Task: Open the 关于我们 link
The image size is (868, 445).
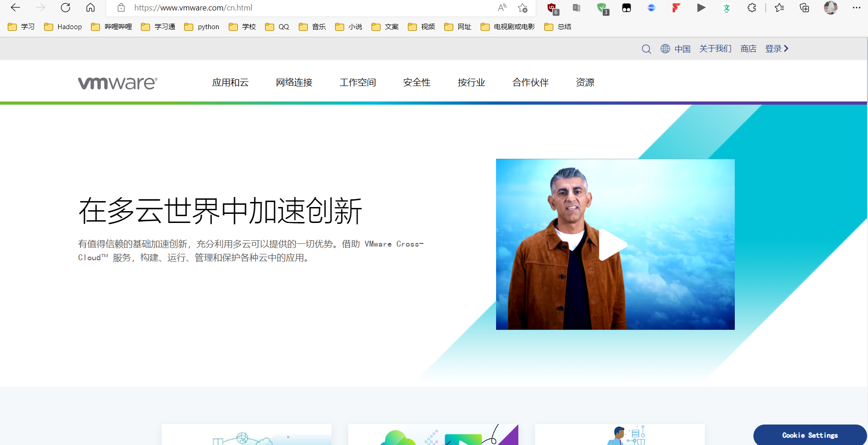Action: click(x=715, y=49)
